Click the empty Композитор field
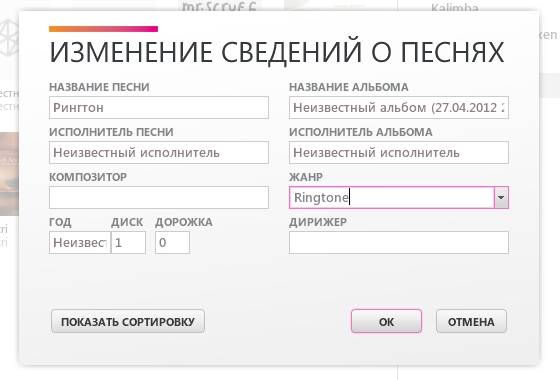Image resolution: width=560 pixels, height=380 pixels. click(159, 198)
